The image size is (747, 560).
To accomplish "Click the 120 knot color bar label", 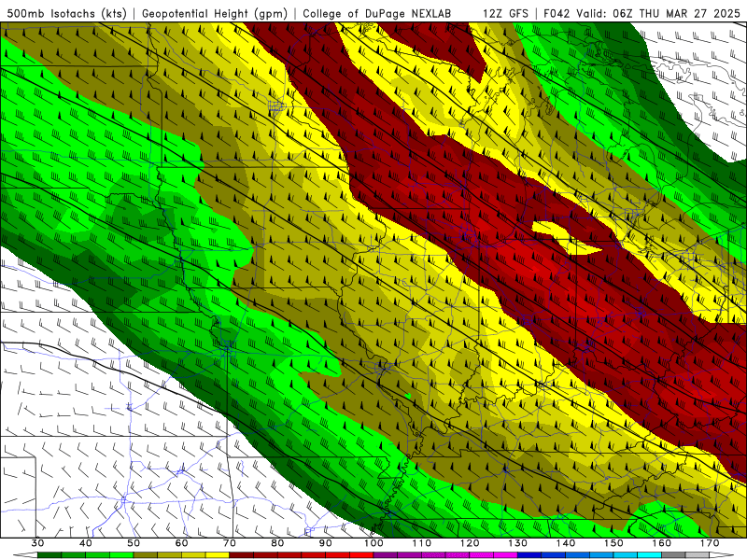I will point(470,543).
